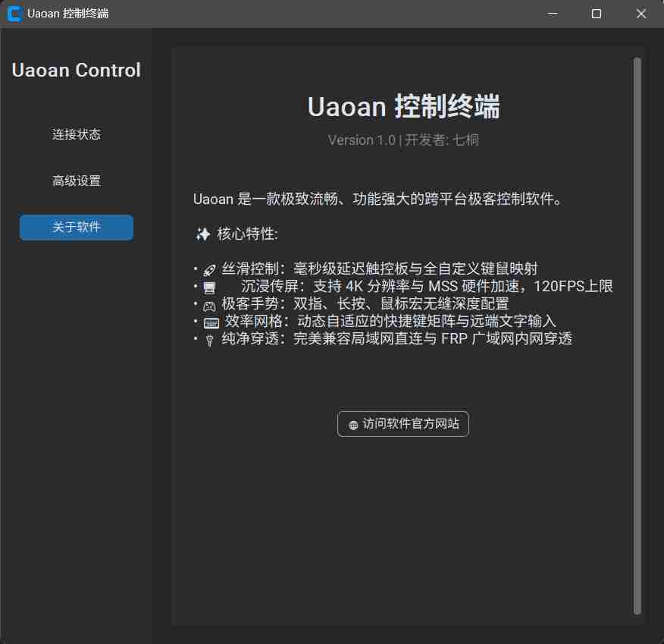Minimize the Uaoan window
This screenshot has width=664, height=644.
[551, 13]
